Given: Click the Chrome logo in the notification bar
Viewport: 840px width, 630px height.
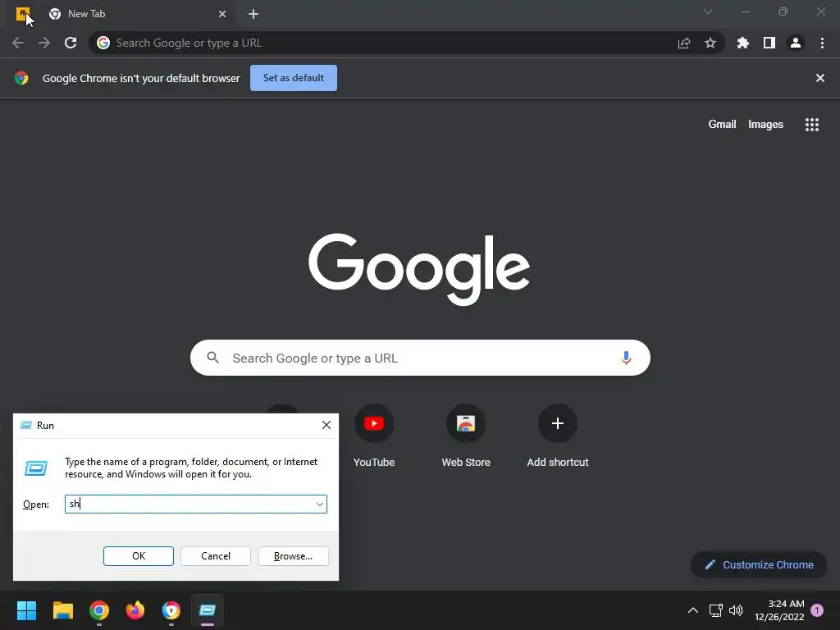Looking at the screenshot, I should [x=21, y=78].
